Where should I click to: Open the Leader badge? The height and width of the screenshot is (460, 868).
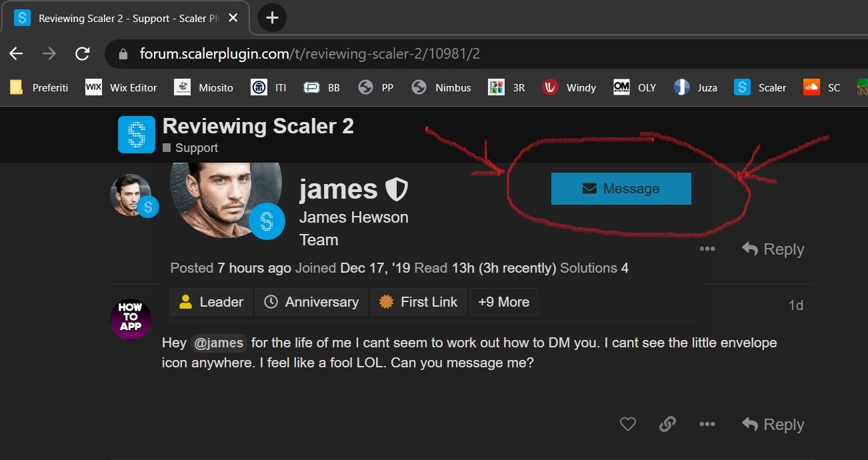pos(211,302)
